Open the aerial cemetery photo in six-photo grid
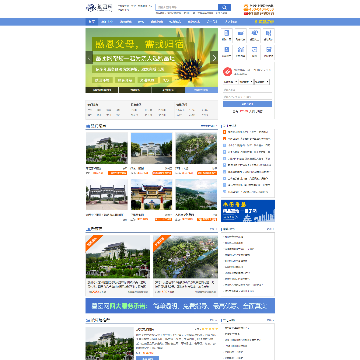The height and width of the screenshot is (360, 360). point(196,148)
